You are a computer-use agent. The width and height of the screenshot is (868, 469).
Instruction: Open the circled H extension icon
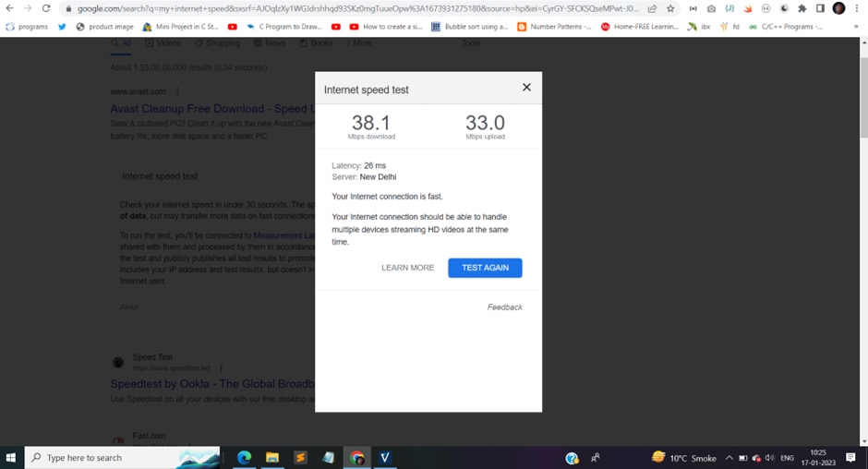pyautogui.click(x=766, y=9)
